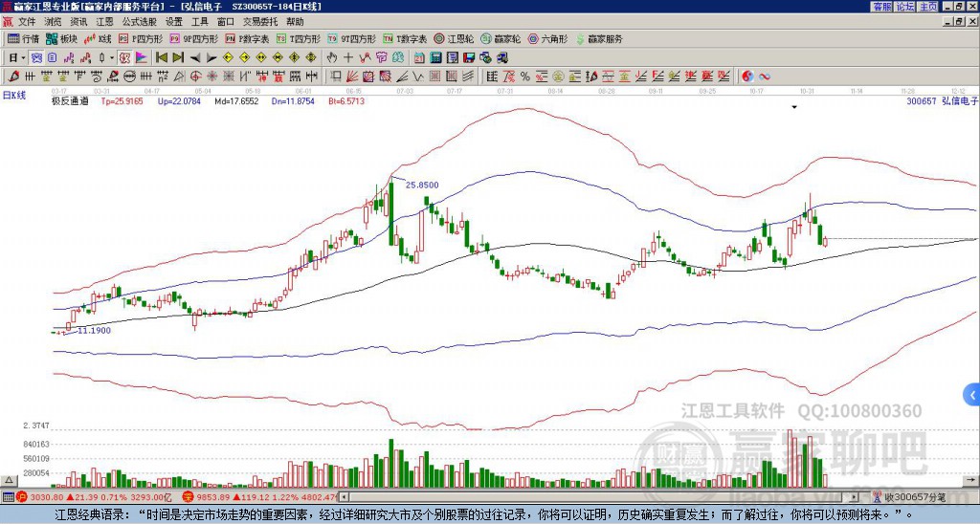Image resolution: width=980 pixels, height=524 pixels.
Task: Open the 浏览 menu
Action: (54, 22)
